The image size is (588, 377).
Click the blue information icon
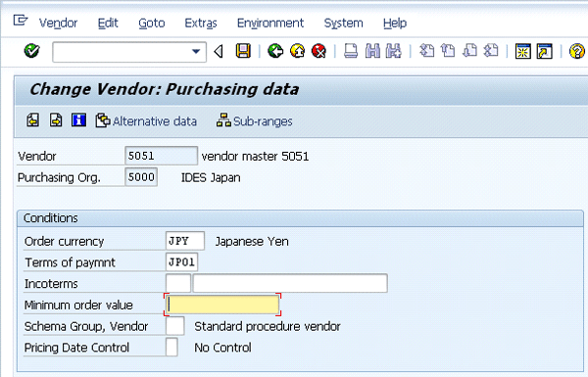tap(78, 120)
